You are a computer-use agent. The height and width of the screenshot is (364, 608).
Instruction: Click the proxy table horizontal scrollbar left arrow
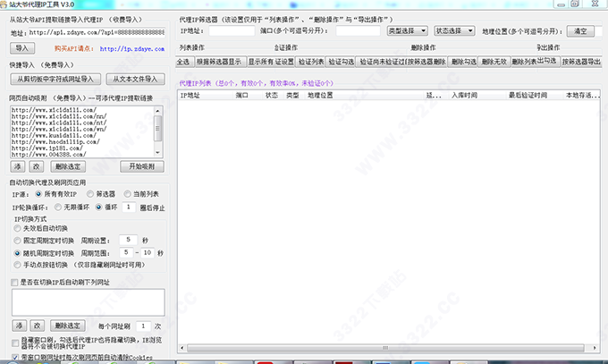(x=182, y=348)
